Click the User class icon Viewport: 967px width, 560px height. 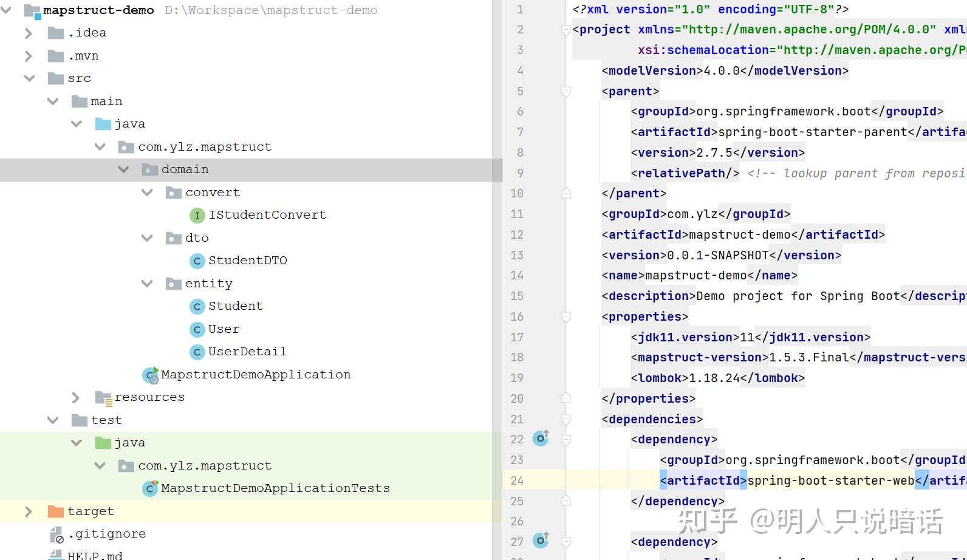click(197, 329)
